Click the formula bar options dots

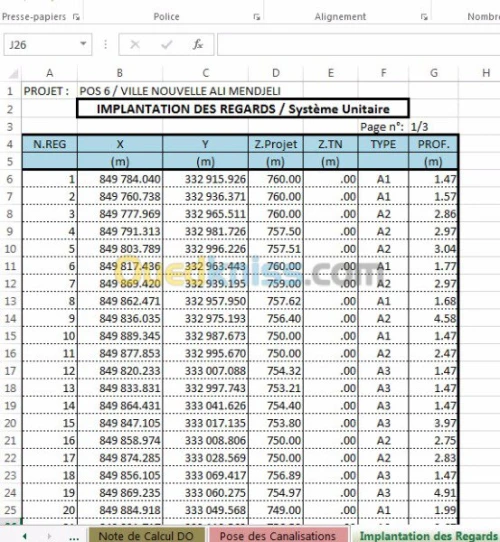pyautogui.click(x=105, y=44)
